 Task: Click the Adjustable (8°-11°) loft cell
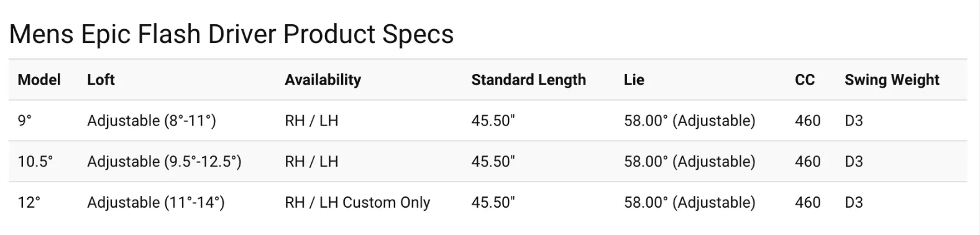click(x=152, y=121)
